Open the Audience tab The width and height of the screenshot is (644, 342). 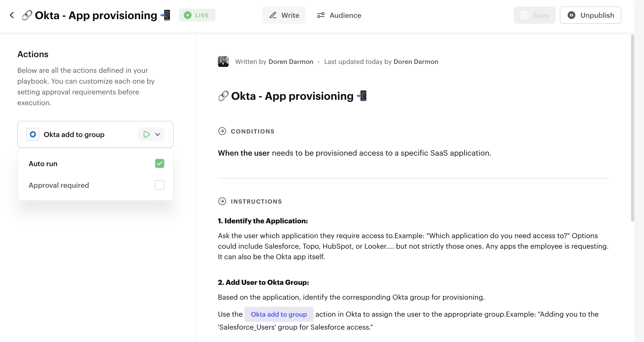click(x=339, y=15)
